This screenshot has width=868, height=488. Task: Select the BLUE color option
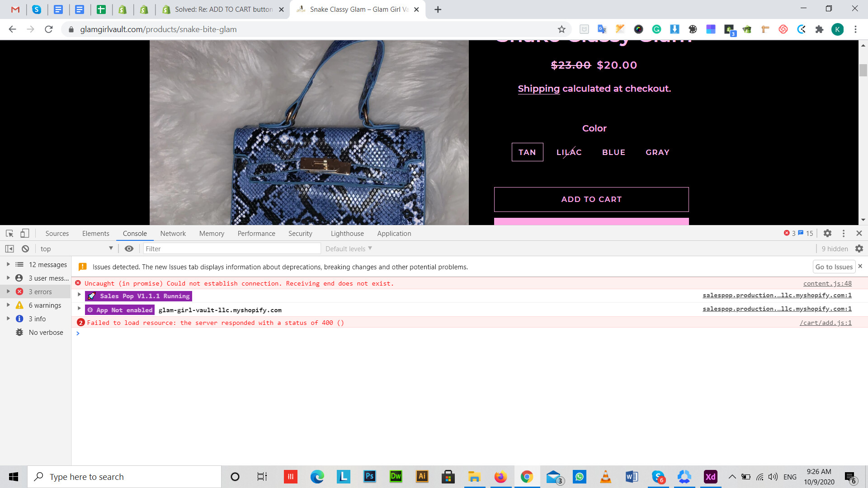(x=613, y=152)
